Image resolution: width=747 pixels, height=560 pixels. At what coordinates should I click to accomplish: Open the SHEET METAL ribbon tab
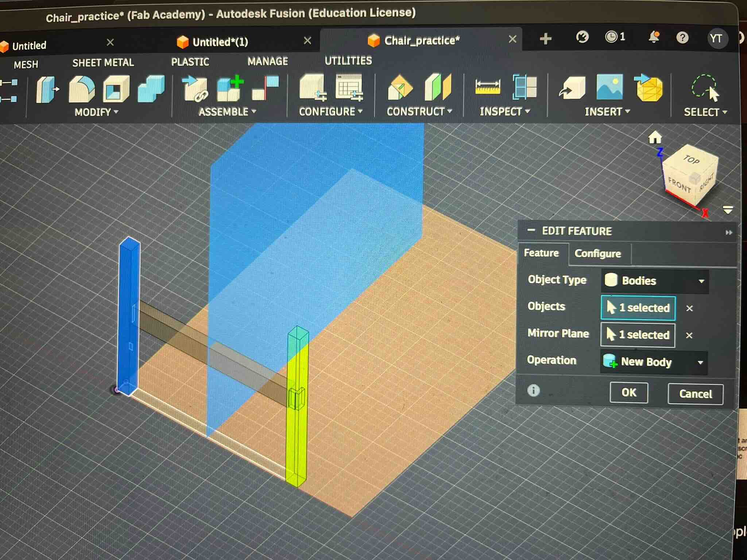[x=103, y=63]
